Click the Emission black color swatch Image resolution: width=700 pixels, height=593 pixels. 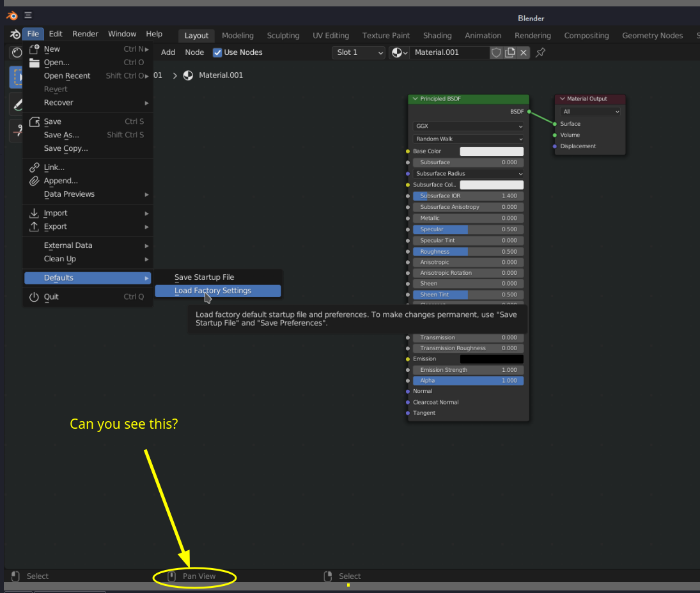(x=492, y=358)
